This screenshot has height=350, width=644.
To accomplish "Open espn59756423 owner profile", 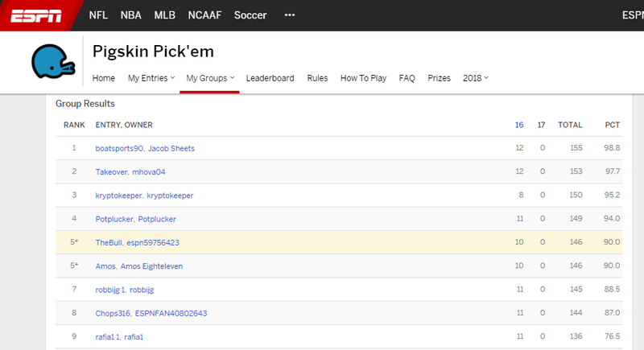I will [x=153, y=242].
